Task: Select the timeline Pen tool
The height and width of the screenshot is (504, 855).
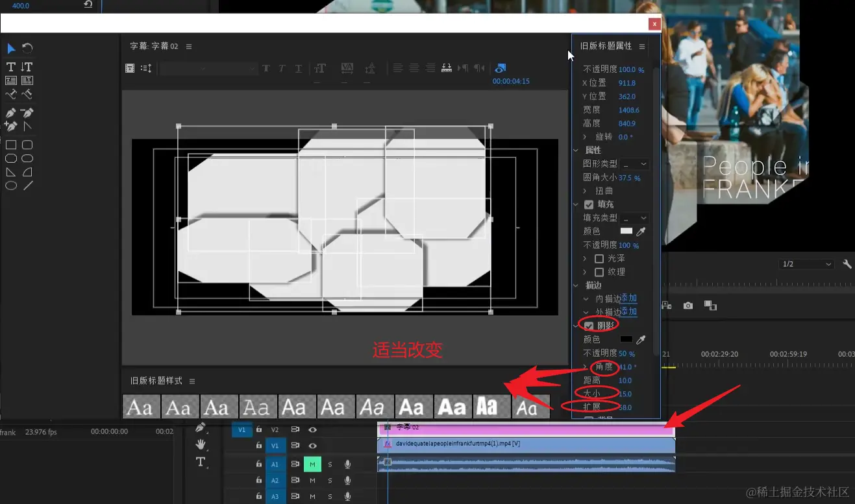Action: [201, 427]
